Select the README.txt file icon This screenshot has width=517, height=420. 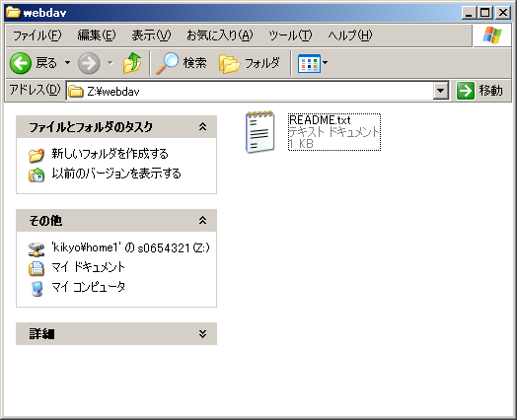click(259, 132)
